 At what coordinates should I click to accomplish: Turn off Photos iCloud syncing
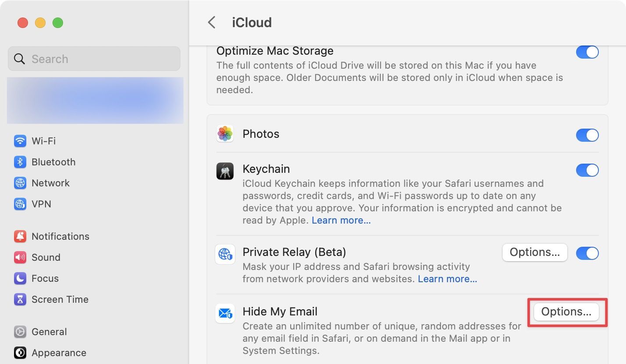pyautogui.click(x=587, y=135)
